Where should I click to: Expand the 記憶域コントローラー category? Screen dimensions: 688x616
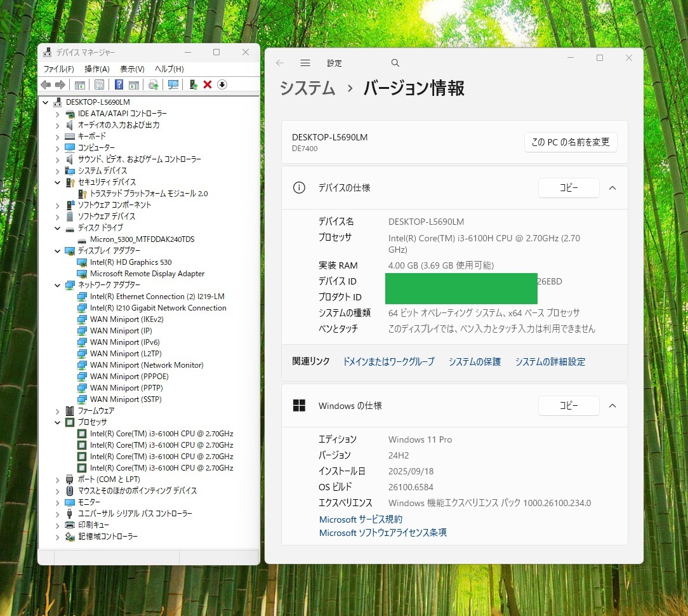point(58,537)
